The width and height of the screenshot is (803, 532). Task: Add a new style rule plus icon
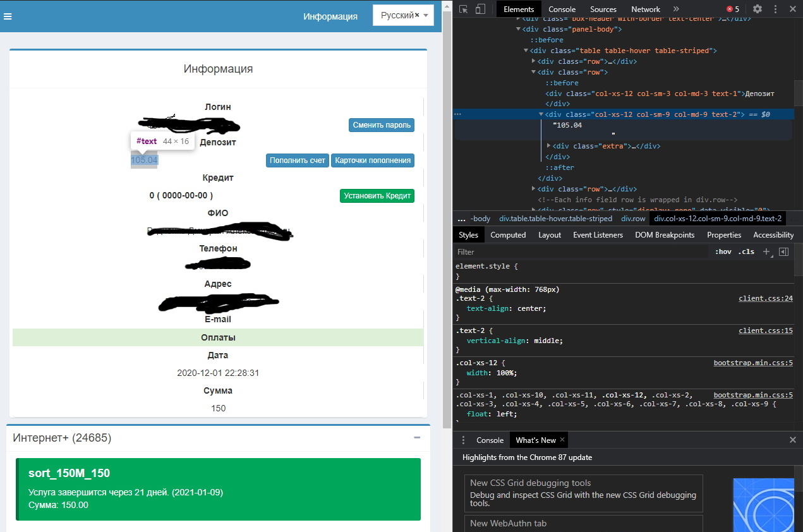click(766, 251)
